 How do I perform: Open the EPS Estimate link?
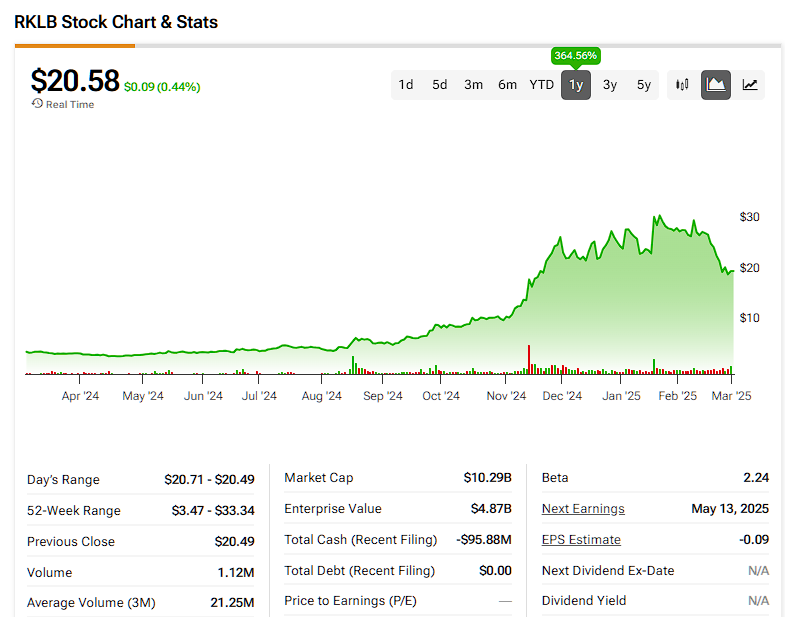[581, 539]
